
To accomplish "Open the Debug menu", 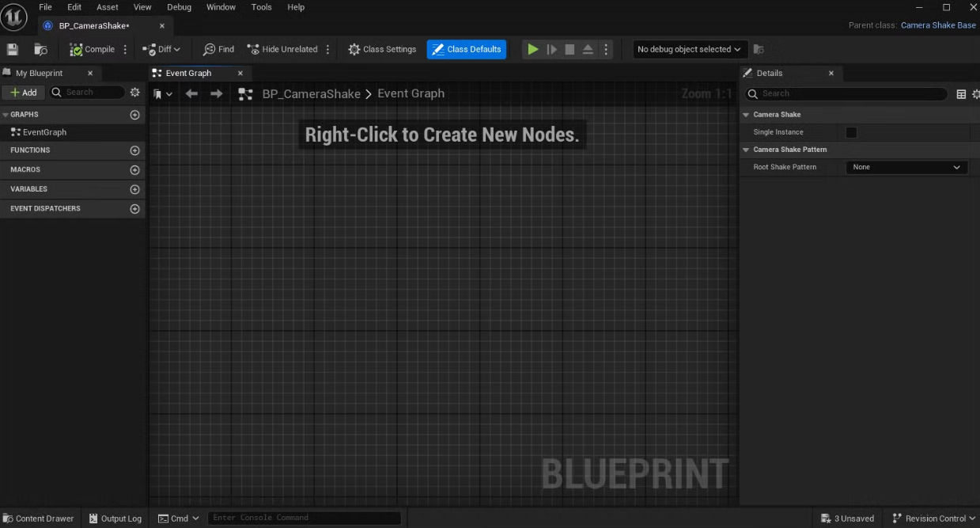I will (x=179, y=7).
